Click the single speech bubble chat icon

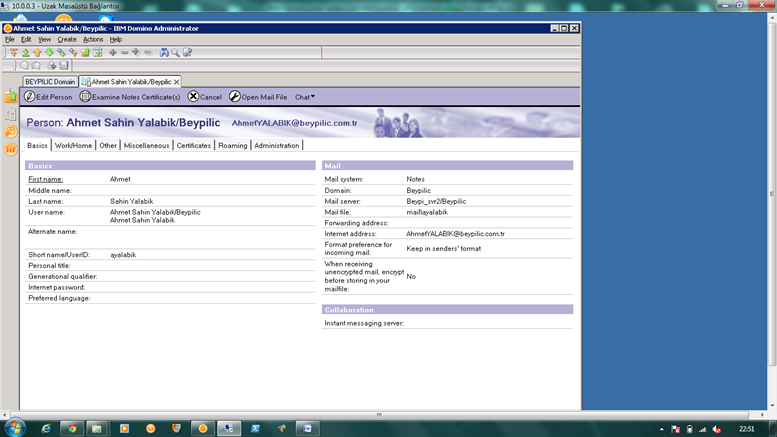point(24,65)
